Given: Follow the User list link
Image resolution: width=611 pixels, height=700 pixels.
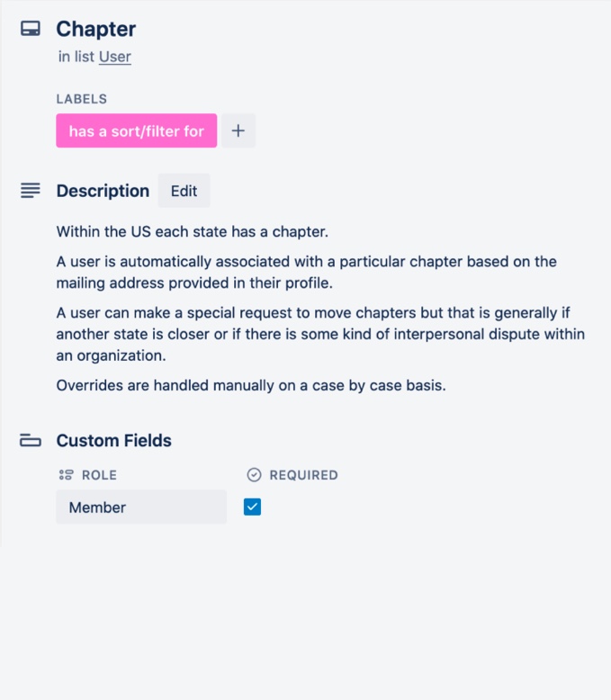Looking at the screenshot, I should (115, 57).
